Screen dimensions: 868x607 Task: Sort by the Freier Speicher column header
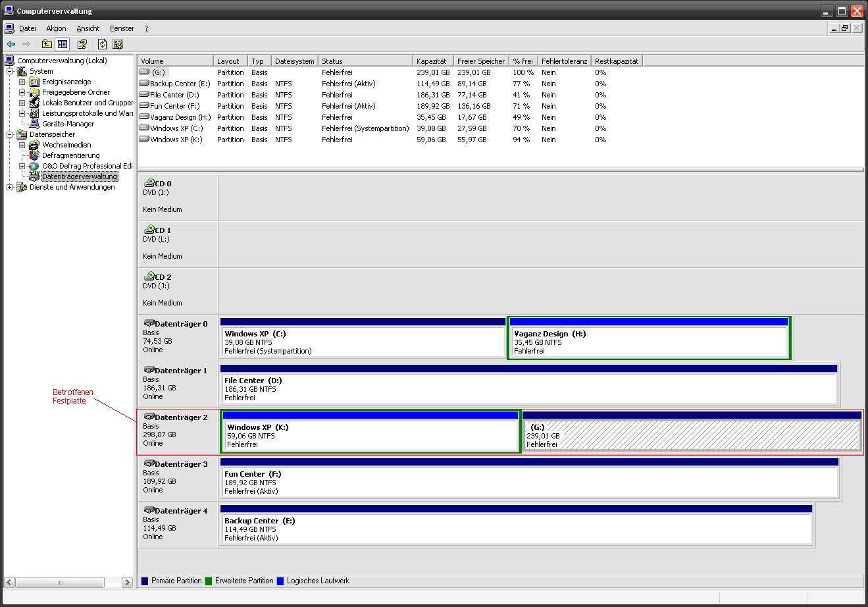481,61
